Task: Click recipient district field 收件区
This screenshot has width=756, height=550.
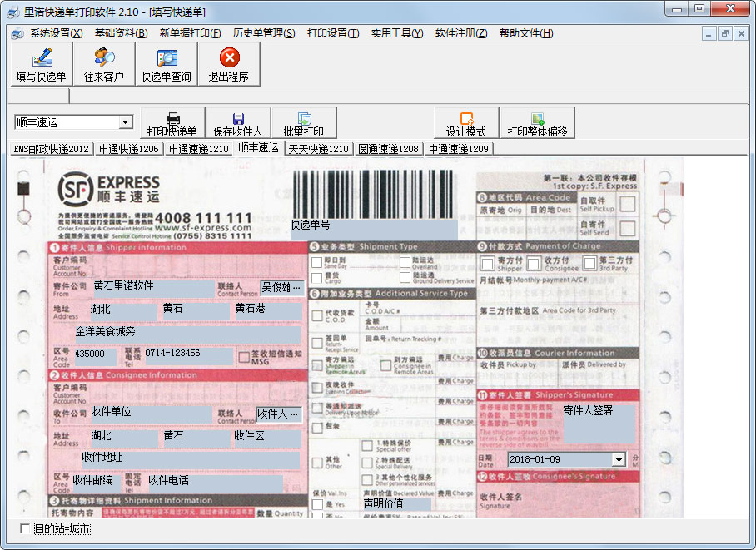Action: pos(266,438)
